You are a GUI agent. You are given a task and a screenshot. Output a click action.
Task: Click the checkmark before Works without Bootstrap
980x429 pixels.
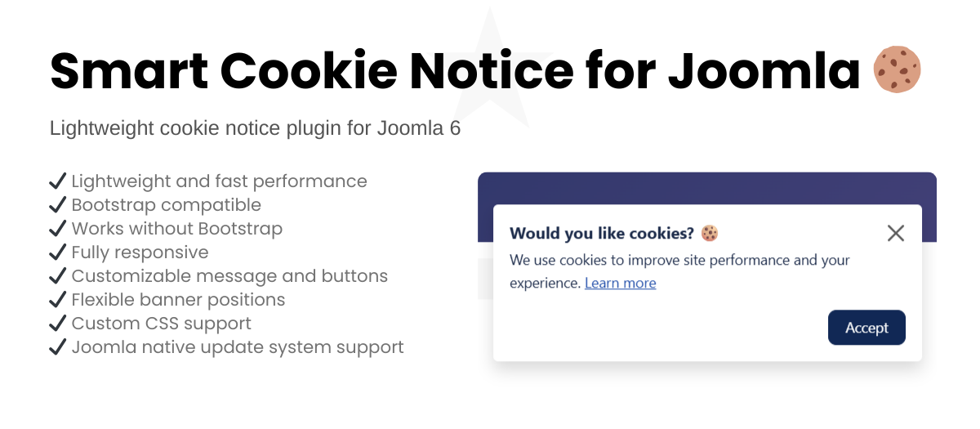pyautogui.click(x=58, y=228)
